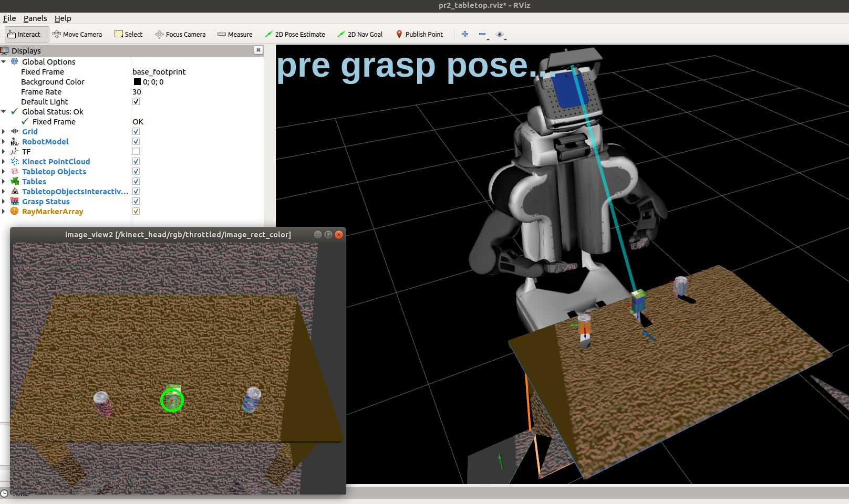Activate the 2D Pose Estimate tool
The image size is (849, 504).
(295, 34)
